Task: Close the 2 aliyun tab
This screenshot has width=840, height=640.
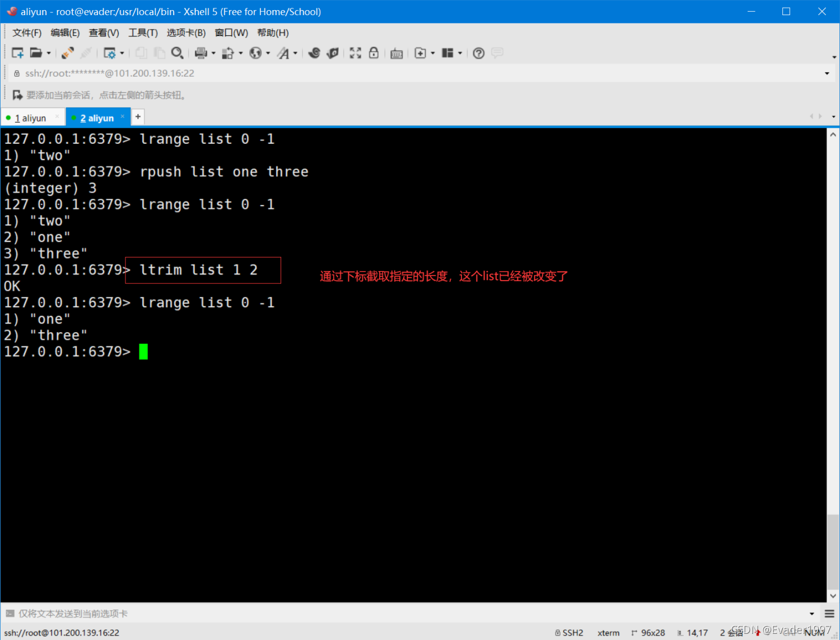Action: tap(123, 116)
